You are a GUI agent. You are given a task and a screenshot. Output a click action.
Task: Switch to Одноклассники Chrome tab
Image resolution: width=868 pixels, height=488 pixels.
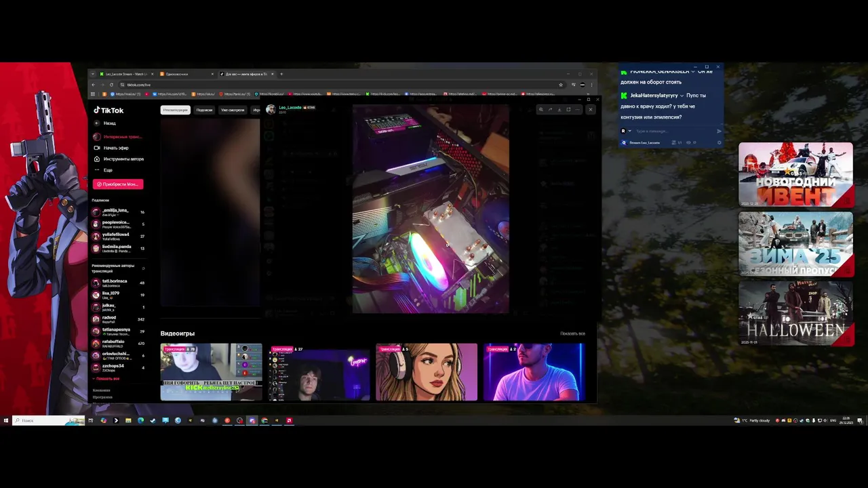pyautogui.click(x=186, y=74)
